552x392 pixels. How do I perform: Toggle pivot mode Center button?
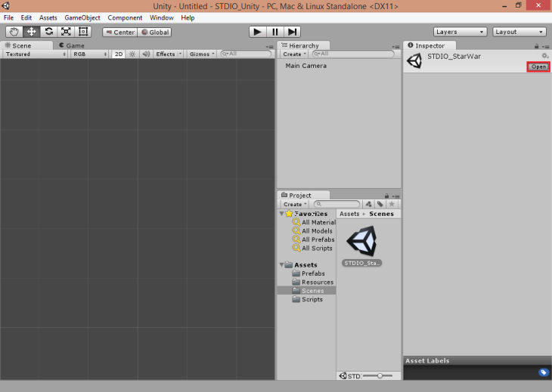[x=120, y=32]
